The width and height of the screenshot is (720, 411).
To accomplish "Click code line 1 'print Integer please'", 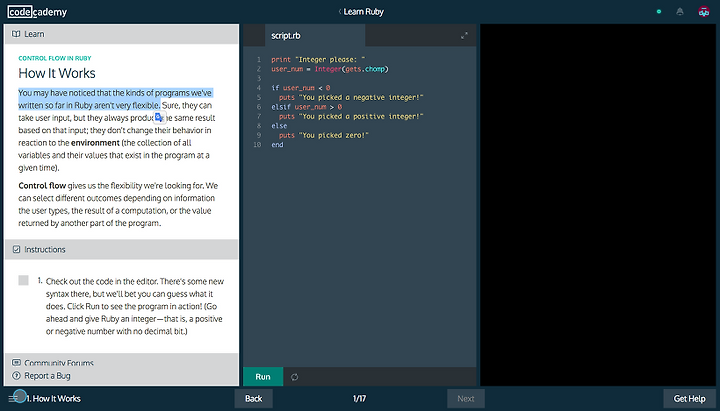I will (318, 60).
